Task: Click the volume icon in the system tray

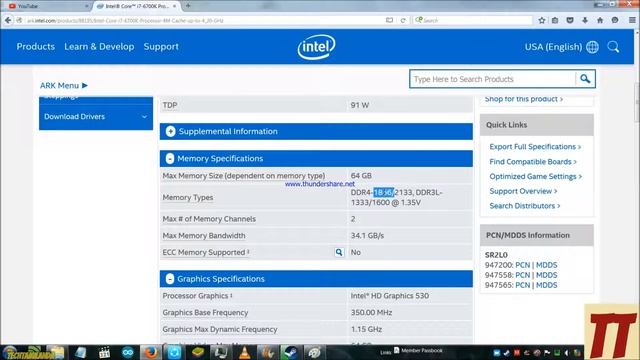Action: click(567, 353)
